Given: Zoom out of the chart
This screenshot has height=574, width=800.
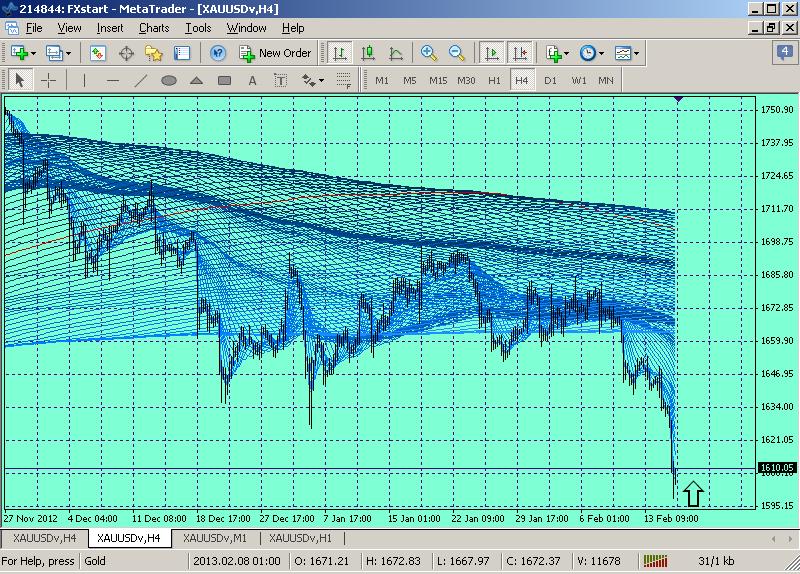Looking at the screenshot, I should coord(457,53).
